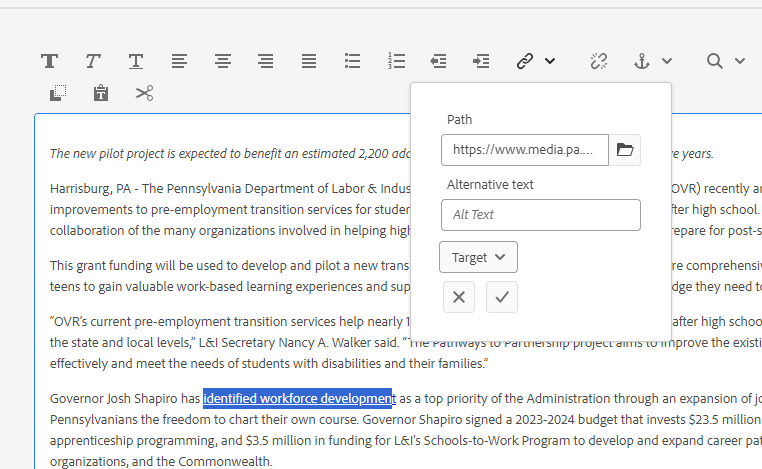The image size is (762, 469).
Task: Click the Path URL field
Action: [x=525, y=150]
